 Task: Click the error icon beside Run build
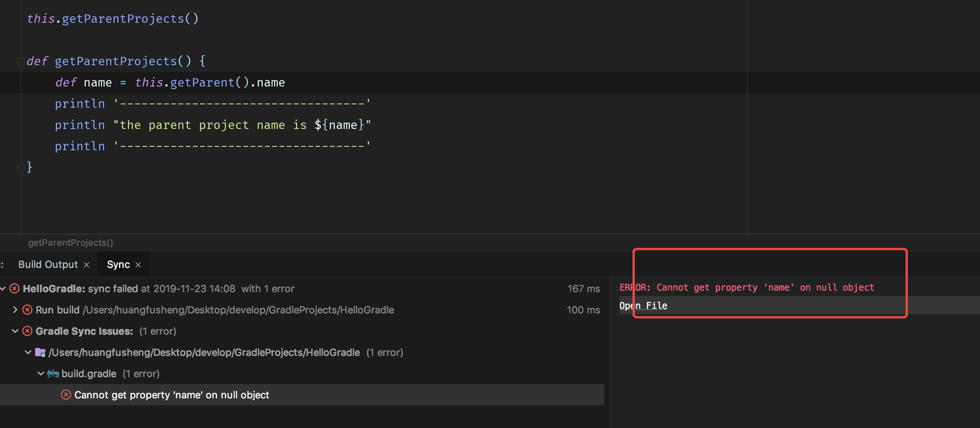[27, 310]
